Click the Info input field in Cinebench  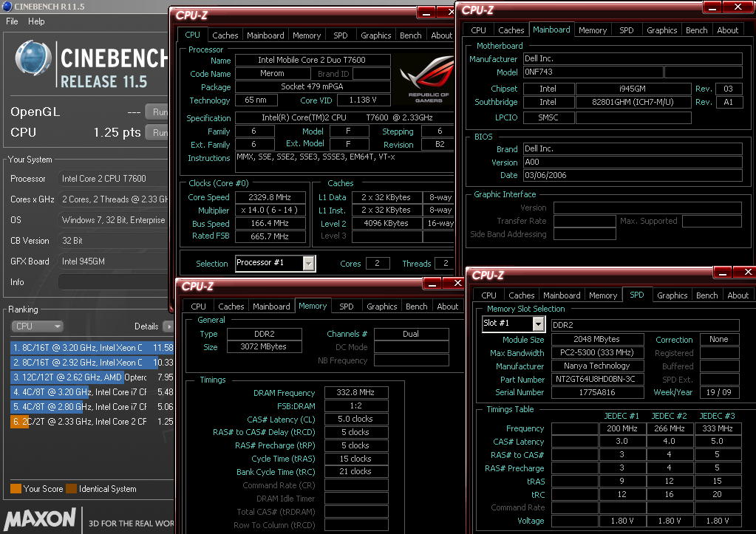113,282
